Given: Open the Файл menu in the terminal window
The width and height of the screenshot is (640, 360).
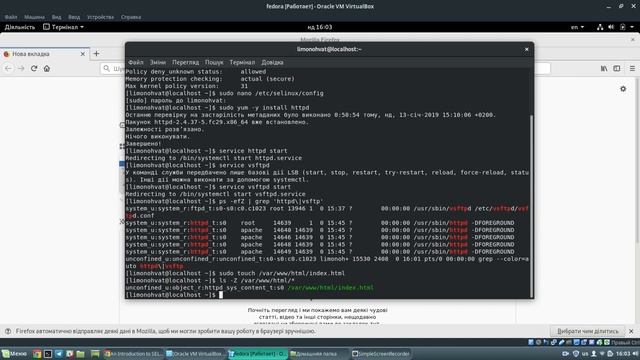Looking at the screenshot, I should (136, 62).
